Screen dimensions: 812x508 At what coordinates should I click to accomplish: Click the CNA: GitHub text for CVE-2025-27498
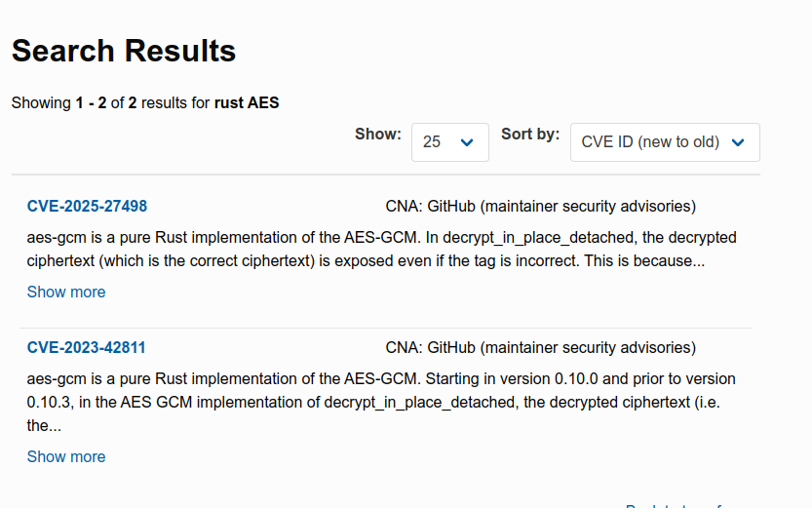click(x=540, y=206)
